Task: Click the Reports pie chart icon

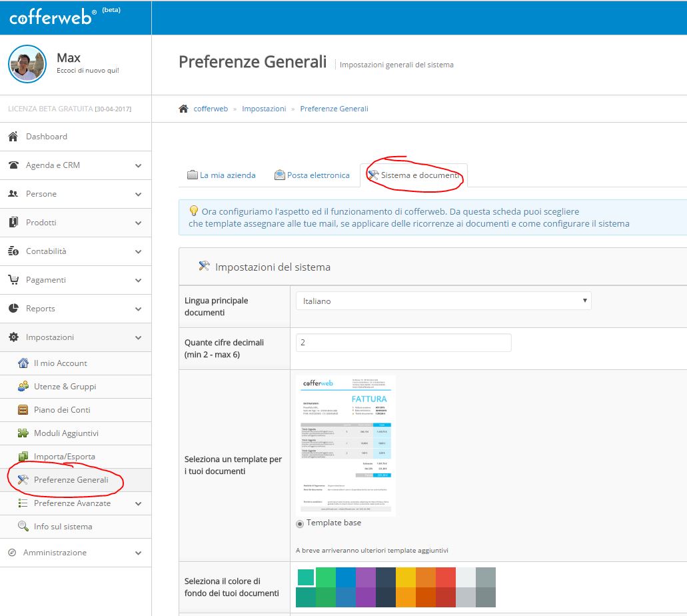Action: [13, 308]
